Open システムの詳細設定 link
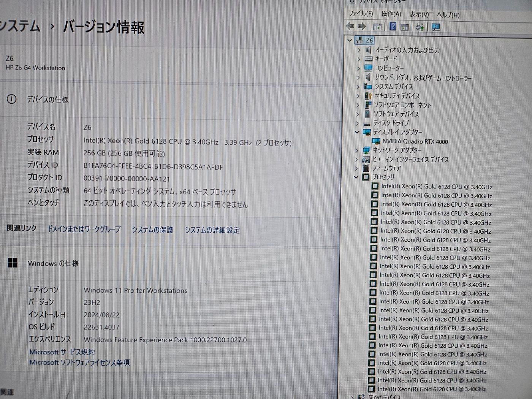Screen dimensions: 532x399 pyautogui.click(x=212, y=230)
